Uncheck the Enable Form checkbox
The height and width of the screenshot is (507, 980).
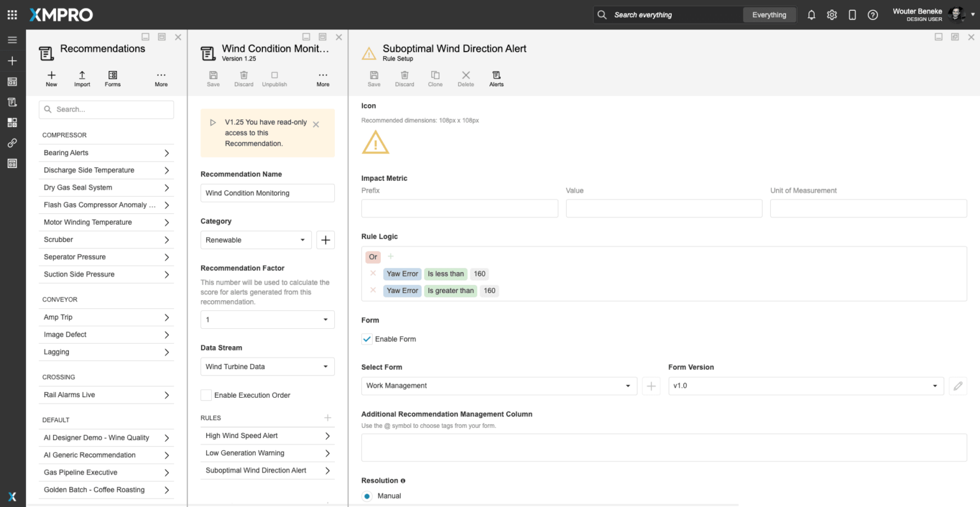(x=367, y=339)
